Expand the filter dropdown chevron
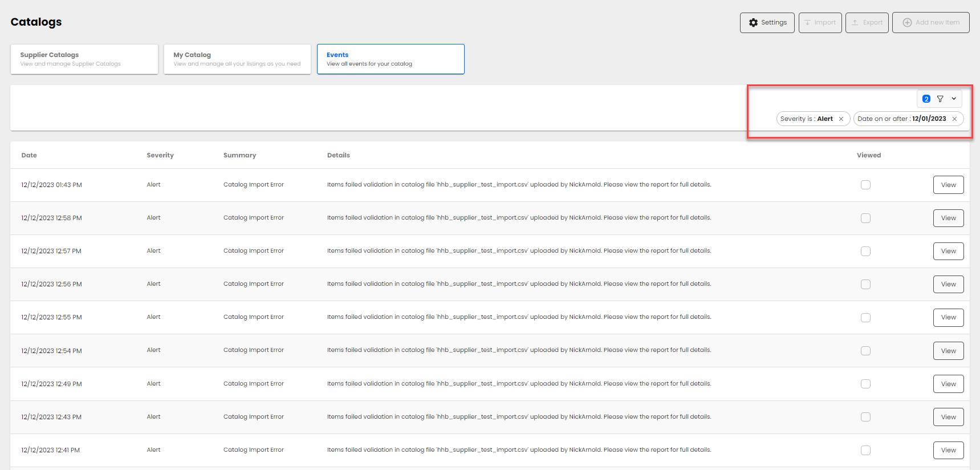The image size is (980, 470). pyautogui.click(x=954, y=99)
